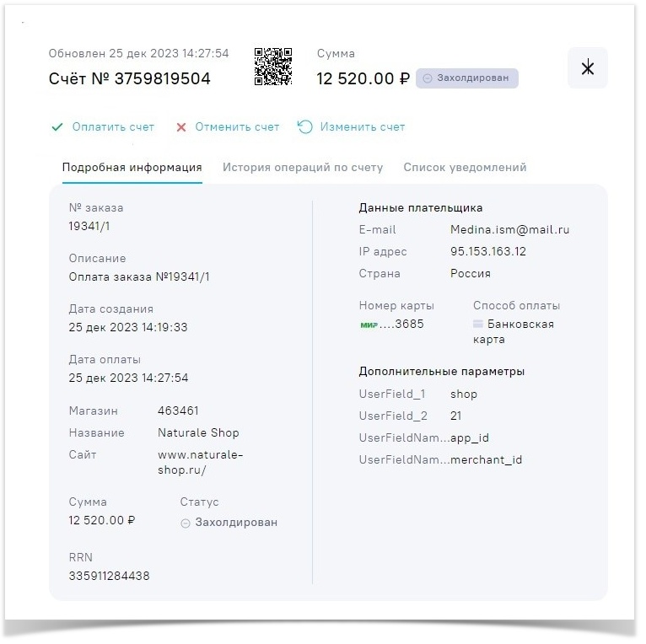Click status icon in the header badge

pyautogui.click(x=428, y=78)
